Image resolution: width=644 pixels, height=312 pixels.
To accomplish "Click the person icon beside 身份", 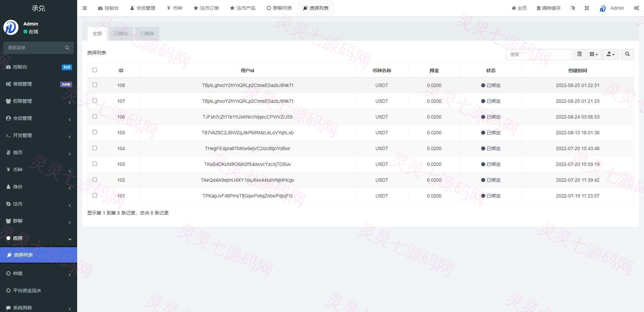I will coord(8,187).
